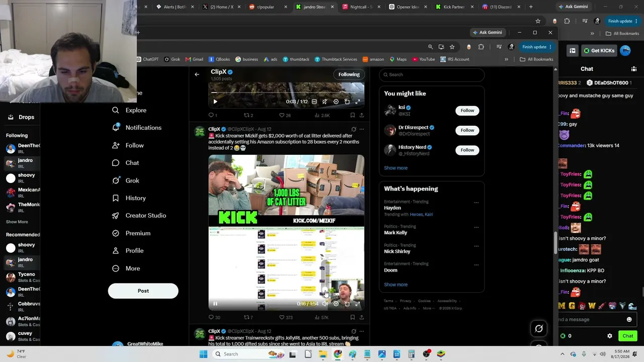Open Explore in the X sidebar
This screenshot has width=644, height=362.
[130, 110]
